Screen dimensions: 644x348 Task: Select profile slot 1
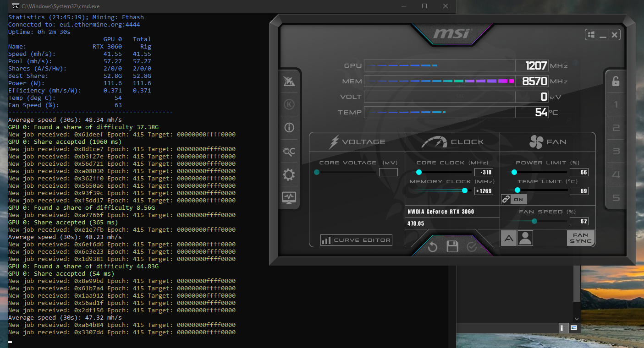[616, 105]
